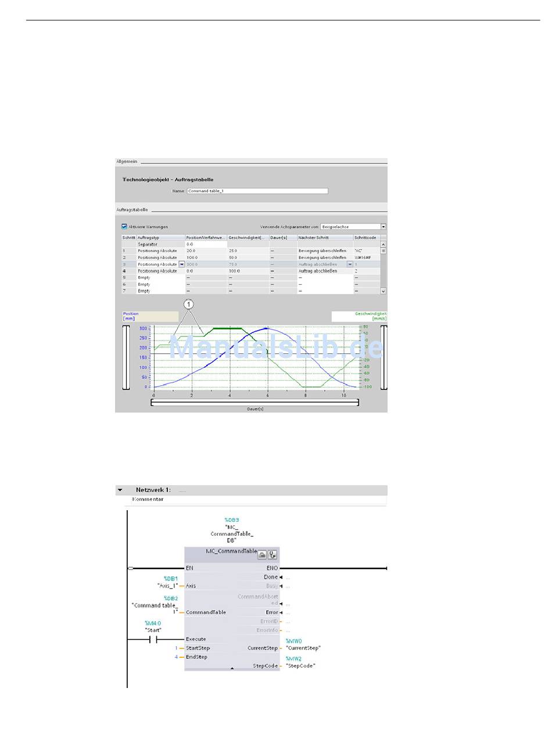Click the "Start" normally open contact symbol

click(153, 640)
